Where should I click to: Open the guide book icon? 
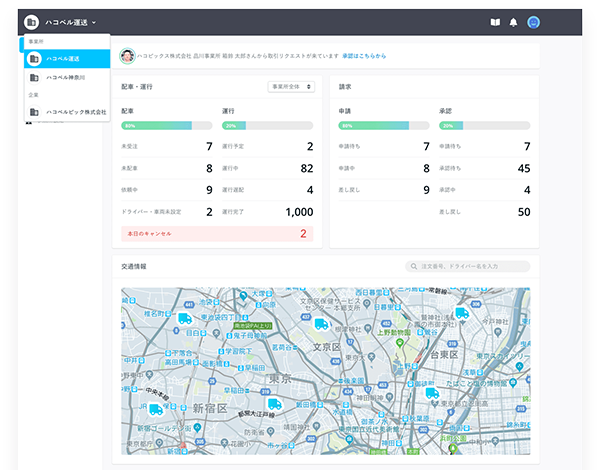(494, 22)
